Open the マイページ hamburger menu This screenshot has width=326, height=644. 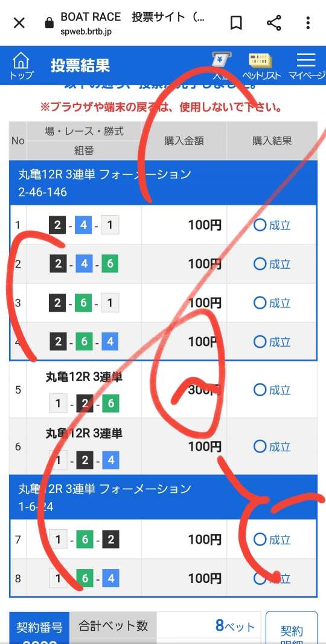(x=306, y=66)
